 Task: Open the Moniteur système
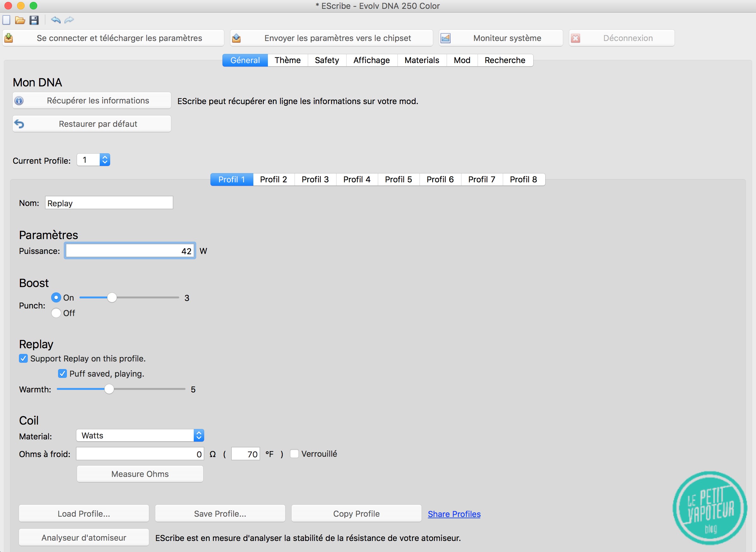coord(501,38)
